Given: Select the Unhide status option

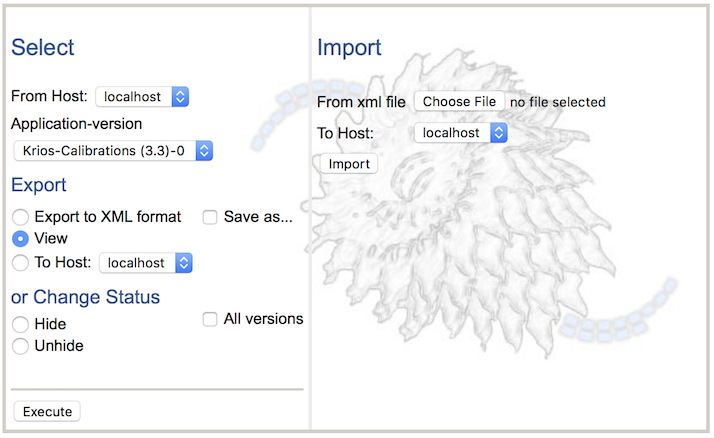Looking at the screenshot, I should pos(20,346).
